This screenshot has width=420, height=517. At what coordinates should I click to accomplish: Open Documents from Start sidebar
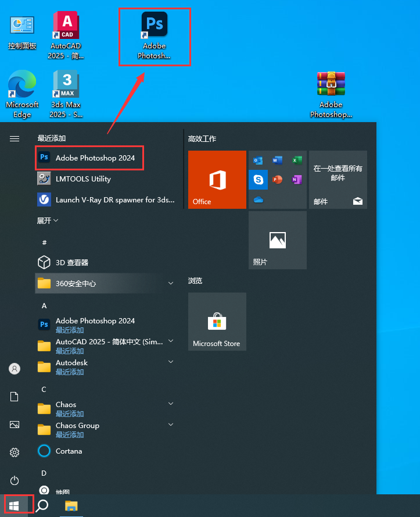[15, 397]
